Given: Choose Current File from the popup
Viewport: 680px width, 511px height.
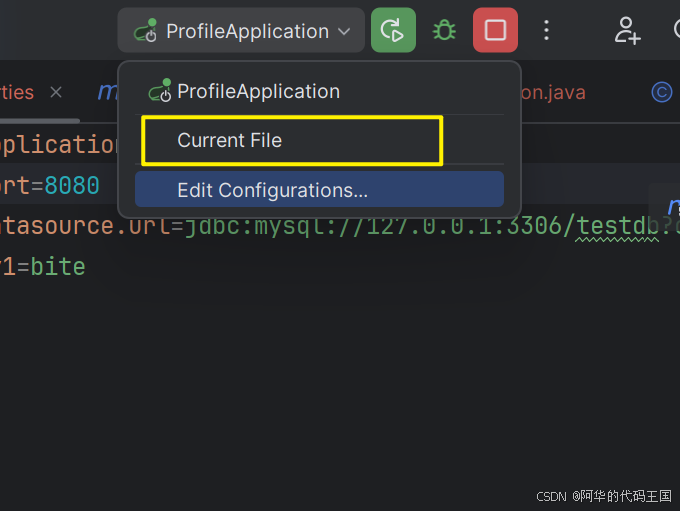Looking at the screenshot, I should point(230,140).
